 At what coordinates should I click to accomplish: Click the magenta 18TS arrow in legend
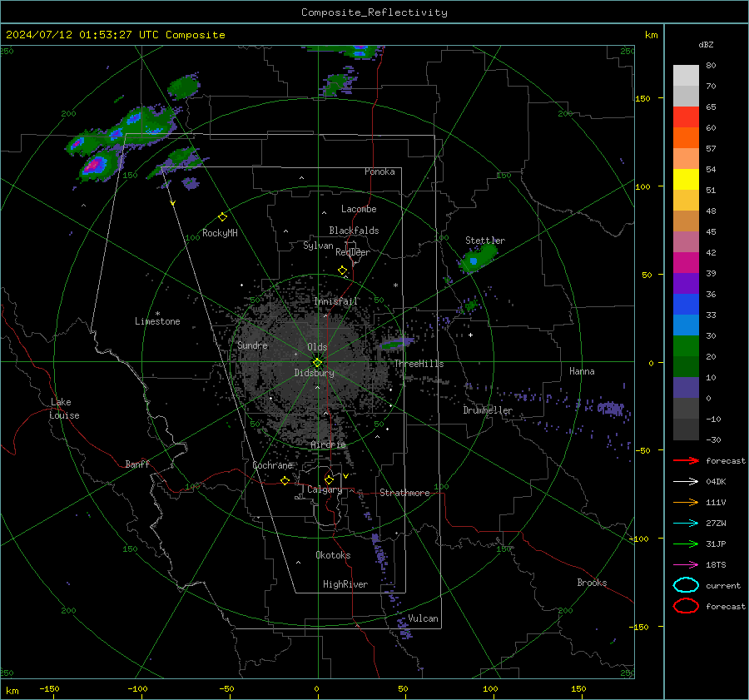click(686, 565)
